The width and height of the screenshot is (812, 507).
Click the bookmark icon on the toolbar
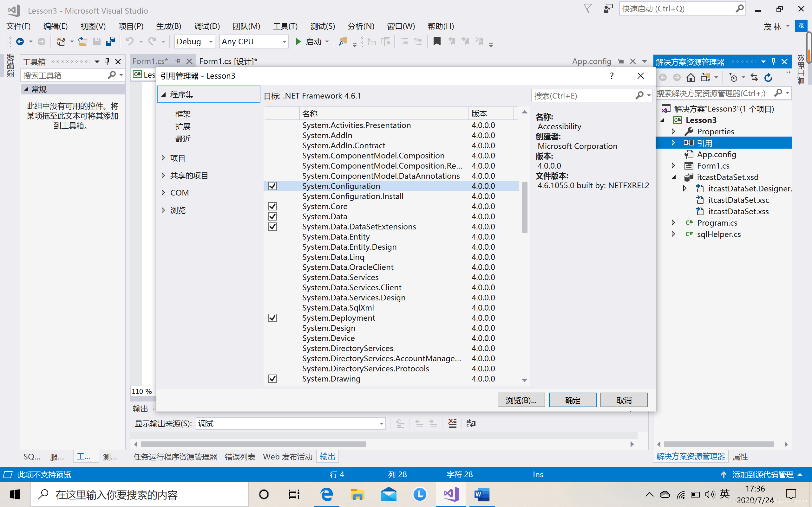pyautogui.click(x=437, y=42)
